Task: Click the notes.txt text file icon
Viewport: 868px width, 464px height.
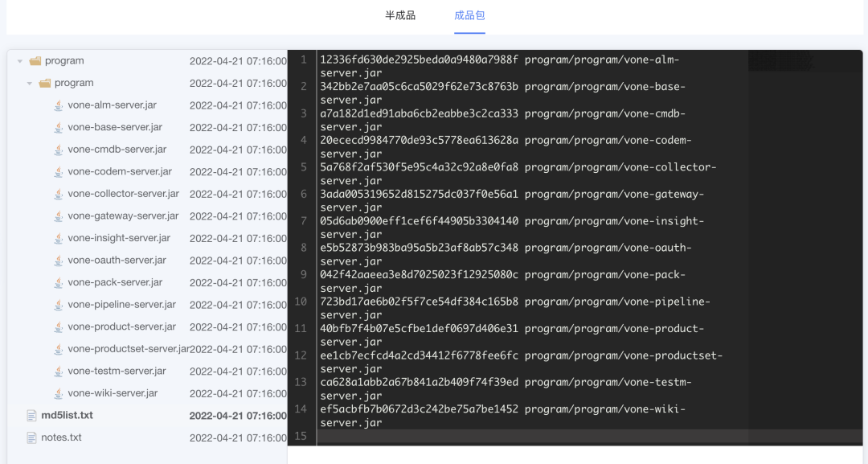Action: pyautogui.click(x=32, y=437)
